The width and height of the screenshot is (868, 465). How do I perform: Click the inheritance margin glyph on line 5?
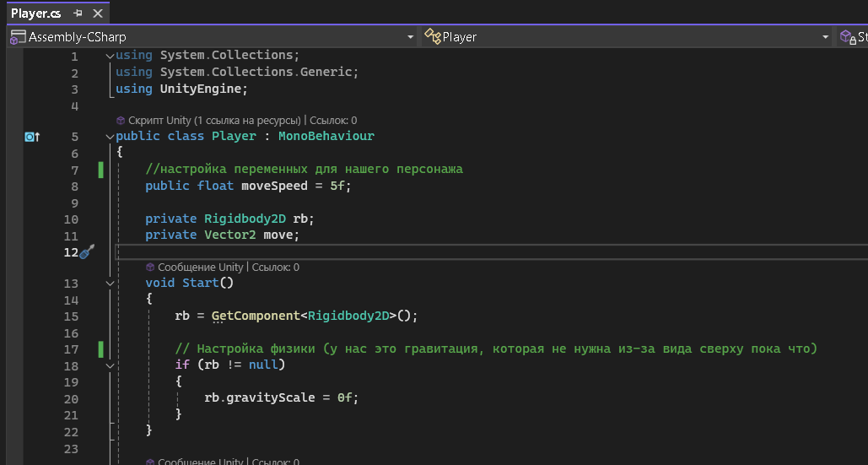[x=33, y=137]
